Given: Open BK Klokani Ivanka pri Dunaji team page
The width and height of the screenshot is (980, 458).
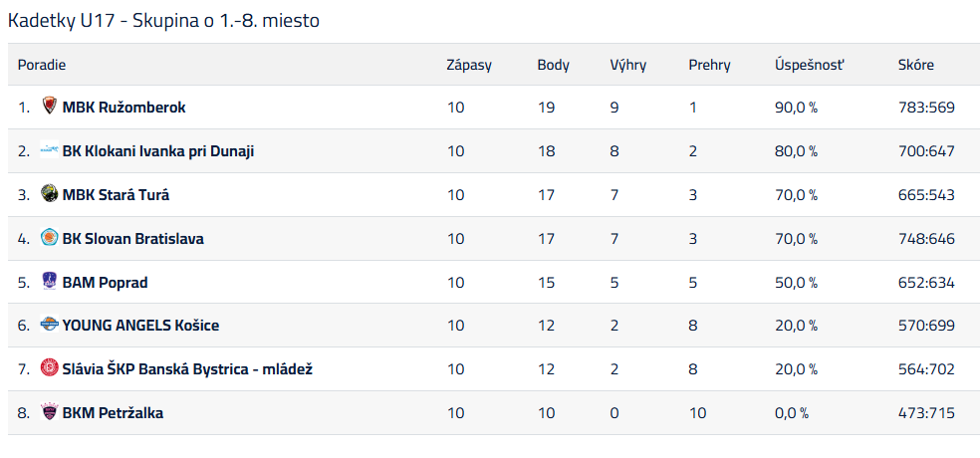Looking at the screenshot, I should [158, 151].
